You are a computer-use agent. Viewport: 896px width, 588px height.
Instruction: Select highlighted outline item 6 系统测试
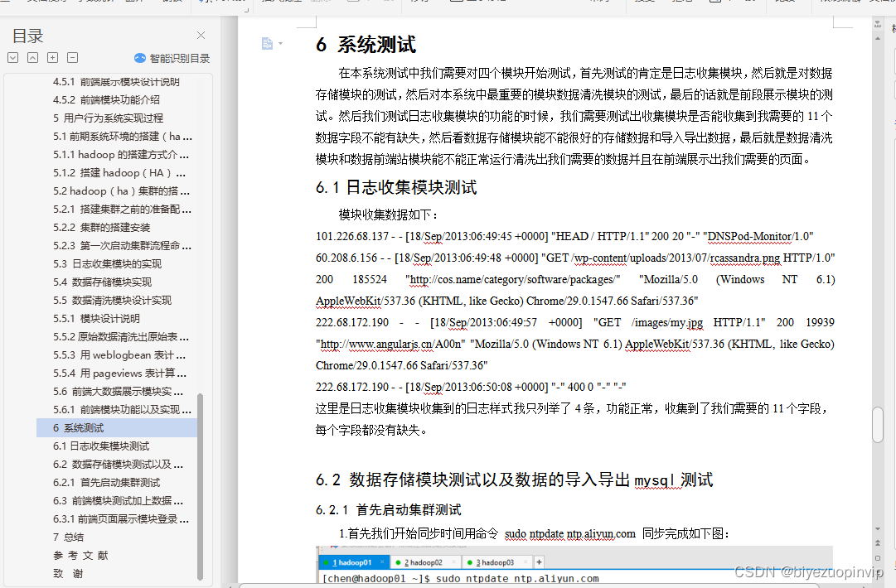coord(116,428)
